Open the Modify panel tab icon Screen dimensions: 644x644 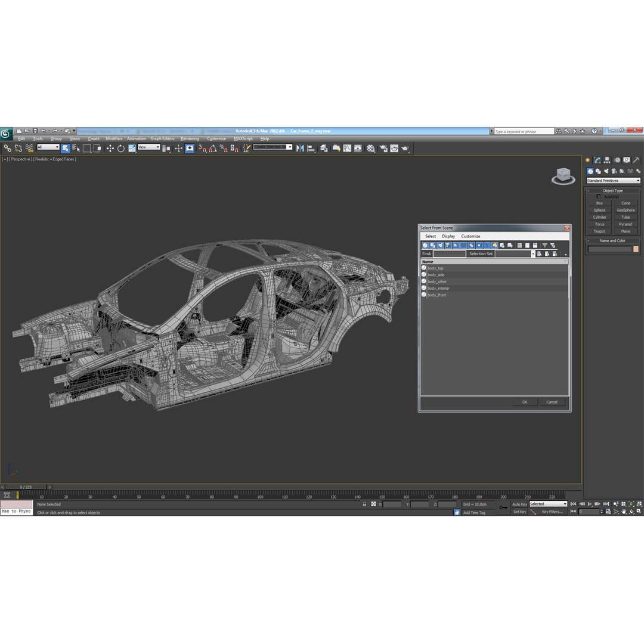pos(597,160)
